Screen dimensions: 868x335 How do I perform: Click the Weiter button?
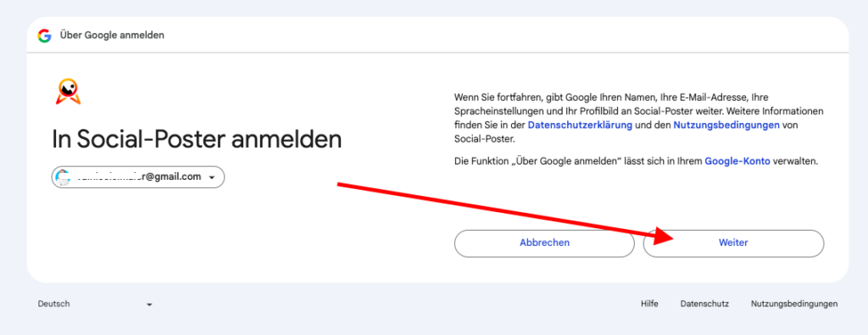(x=733, y=243)
